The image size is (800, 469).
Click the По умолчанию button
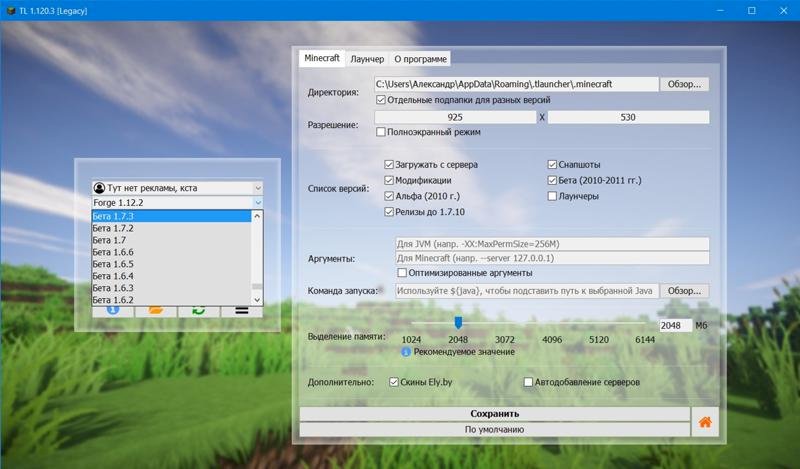click(494, 430)
